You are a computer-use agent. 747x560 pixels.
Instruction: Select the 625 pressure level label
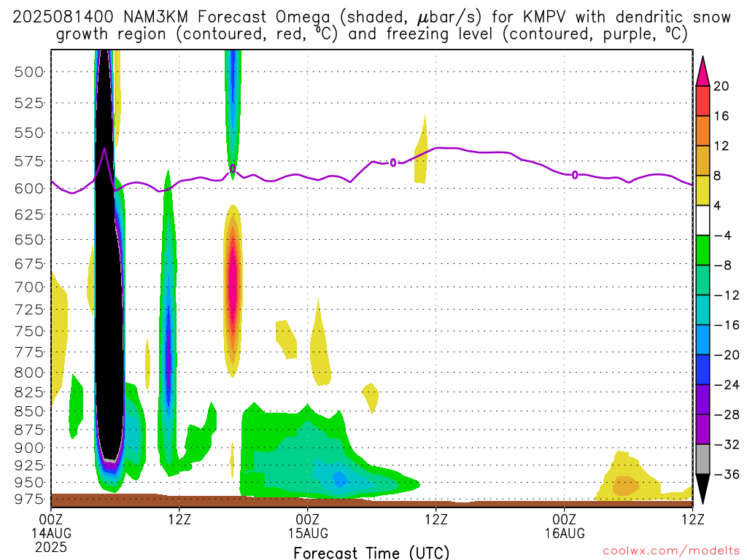(29, 215)
